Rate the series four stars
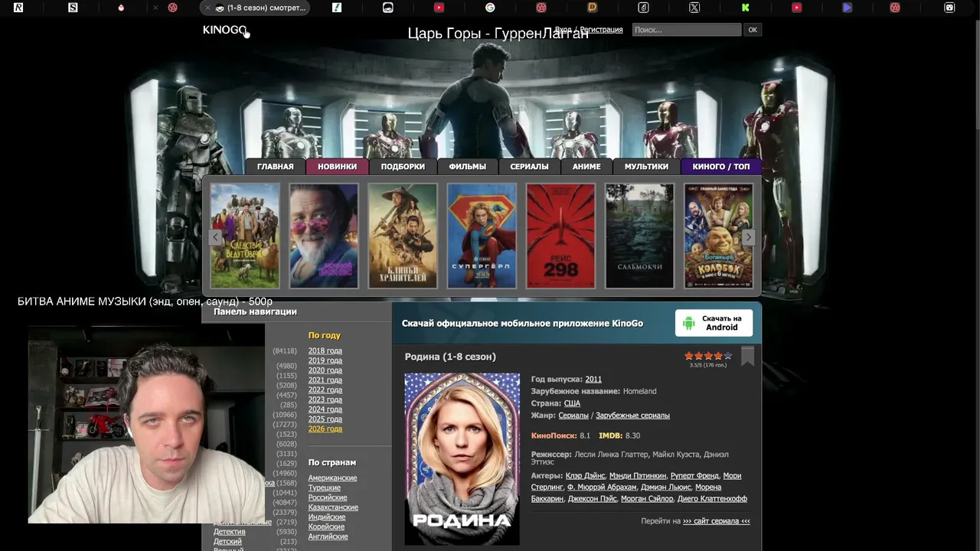The image size is (980, 551). pos(718,356)
